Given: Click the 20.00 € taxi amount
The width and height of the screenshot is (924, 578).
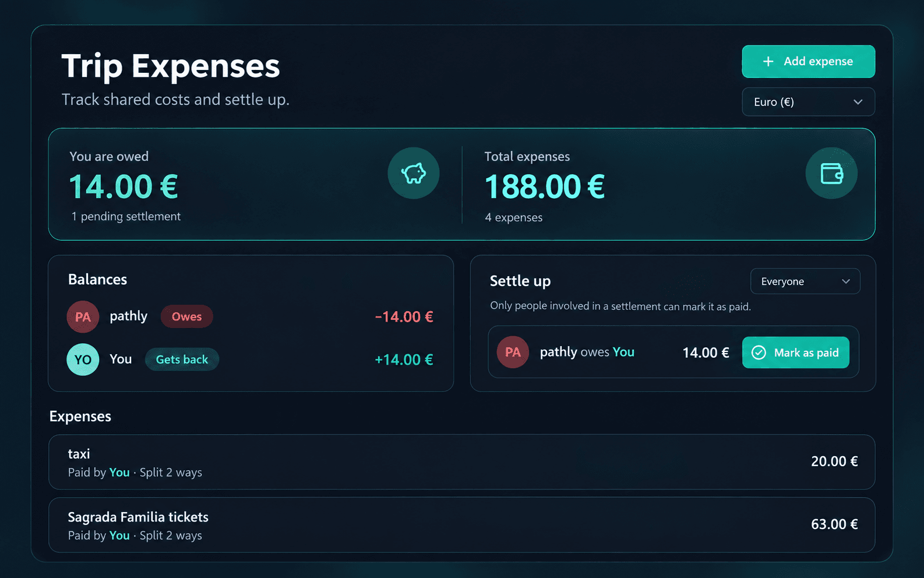Looking at the screenshot, I should pyautogui.click(x=834, y=461).
